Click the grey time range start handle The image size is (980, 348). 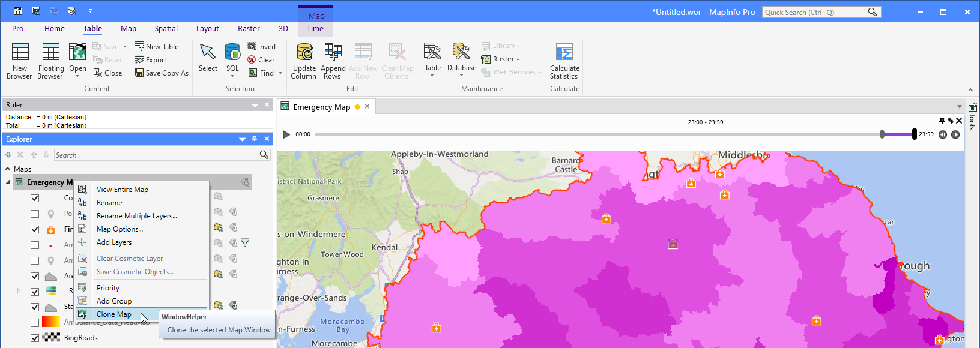coord(882,134)
